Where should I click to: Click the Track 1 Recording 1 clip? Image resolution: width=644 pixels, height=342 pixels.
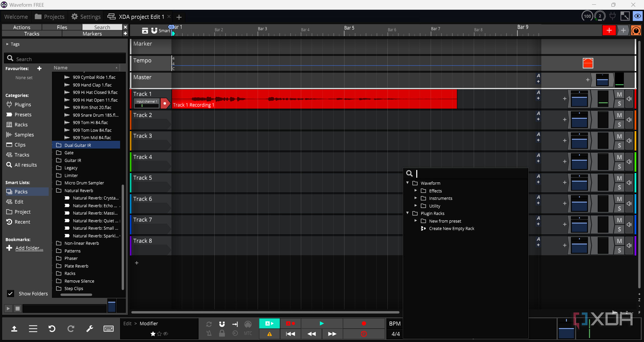click(x=314, y=99)
